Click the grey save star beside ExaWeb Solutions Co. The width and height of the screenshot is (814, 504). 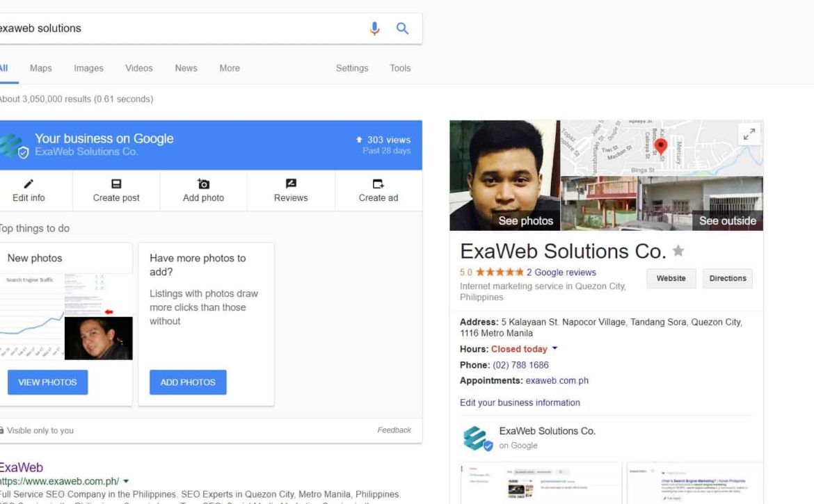tap(678, 251)
